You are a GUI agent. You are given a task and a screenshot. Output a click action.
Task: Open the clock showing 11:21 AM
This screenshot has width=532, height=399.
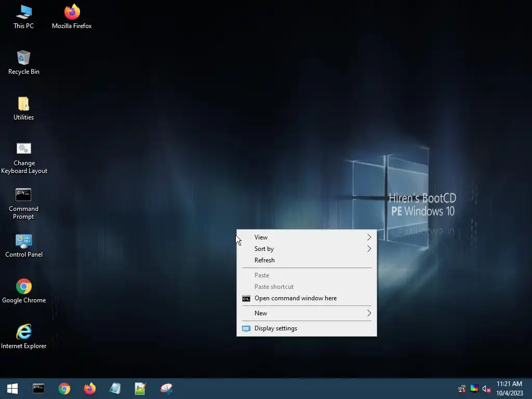pyautogui.click(x=510, y=389)
